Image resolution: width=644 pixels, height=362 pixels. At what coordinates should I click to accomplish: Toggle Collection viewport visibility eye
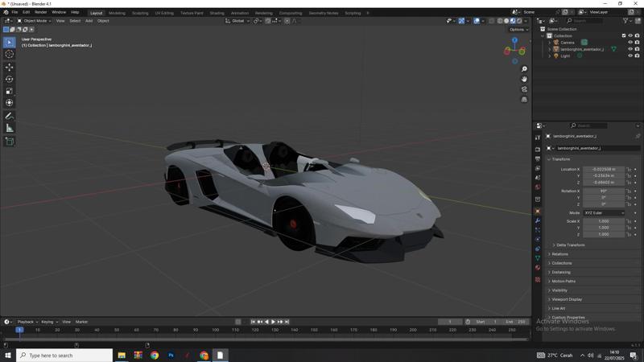point(630,35)
